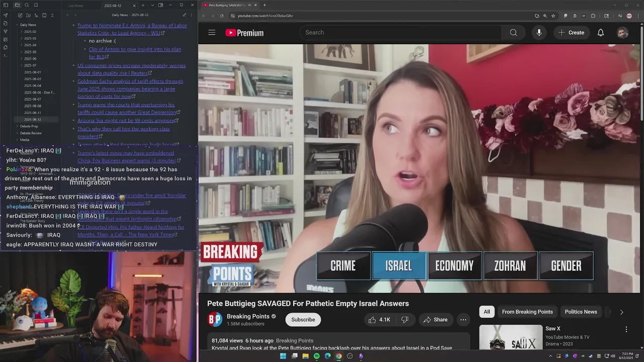Create new folder icon in Obsidian explorer

(28, 16)
